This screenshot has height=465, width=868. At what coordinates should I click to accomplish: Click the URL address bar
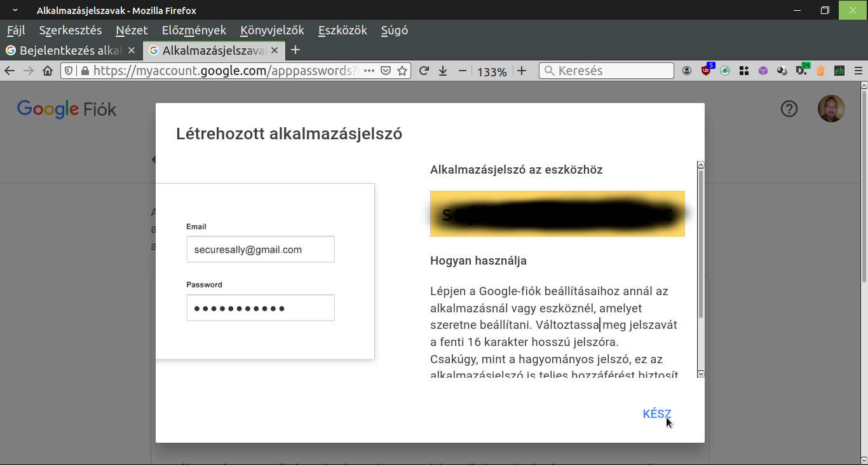click(x=226, y=71)
